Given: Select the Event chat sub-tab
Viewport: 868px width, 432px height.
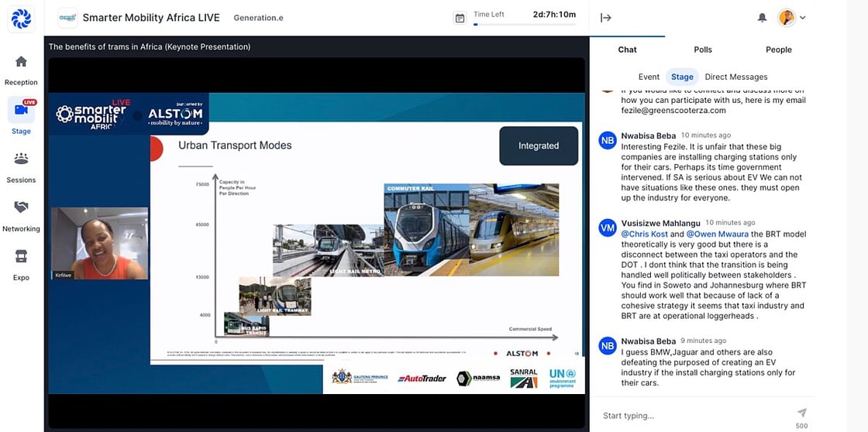Looking at the screenshot, I should coord(649,77).
